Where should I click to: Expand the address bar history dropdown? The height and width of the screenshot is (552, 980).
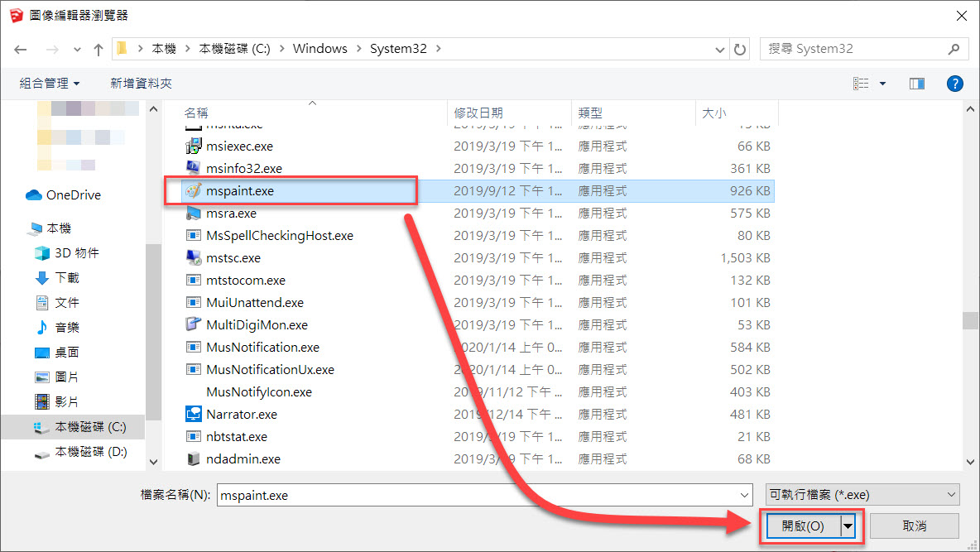pos(720,50)
